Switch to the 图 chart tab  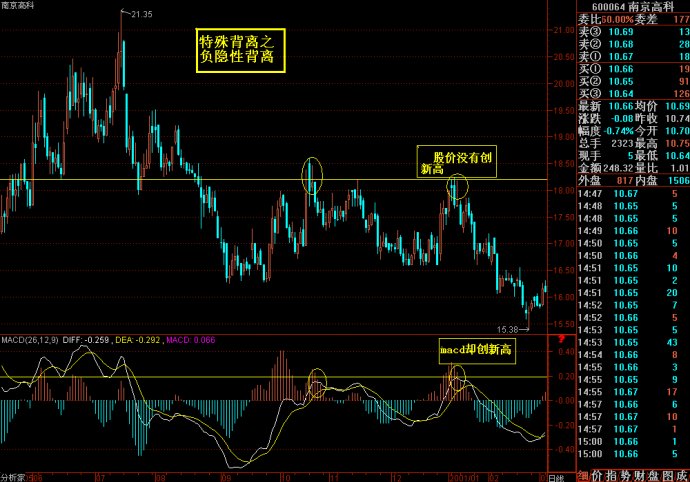(x=668, y=476)
